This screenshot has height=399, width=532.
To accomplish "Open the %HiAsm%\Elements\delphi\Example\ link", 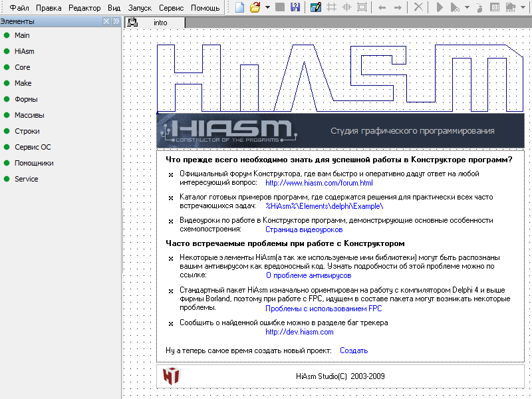I will pos(324,206).
